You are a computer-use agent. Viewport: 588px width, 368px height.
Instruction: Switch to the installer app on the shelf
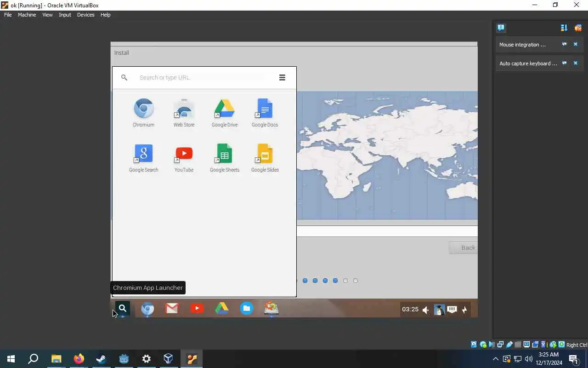coord(271,308)
